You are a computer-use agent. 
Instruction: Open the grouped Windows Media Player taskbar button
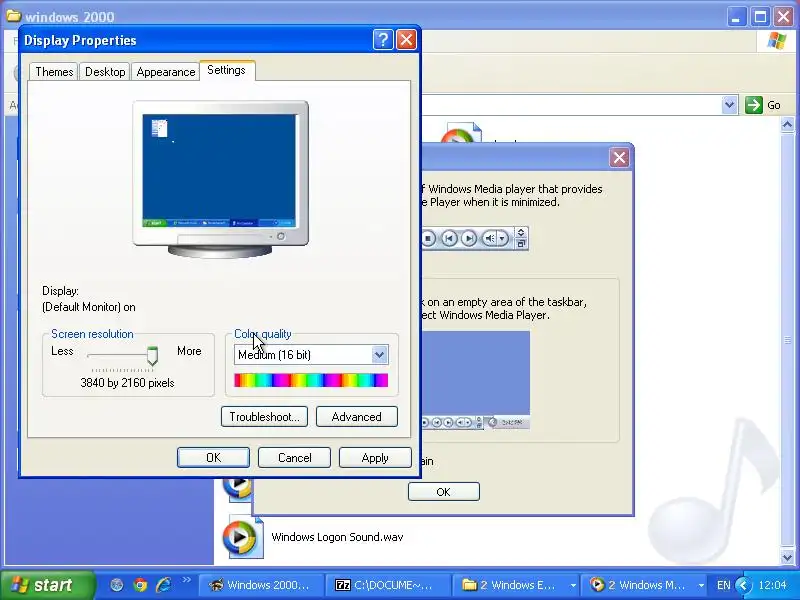click(643, 585)
